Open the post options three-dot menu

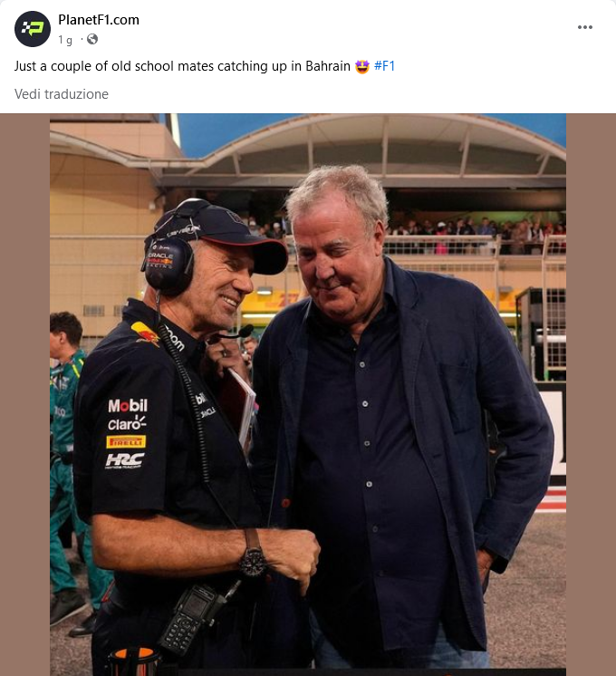(x=585, y=27)
